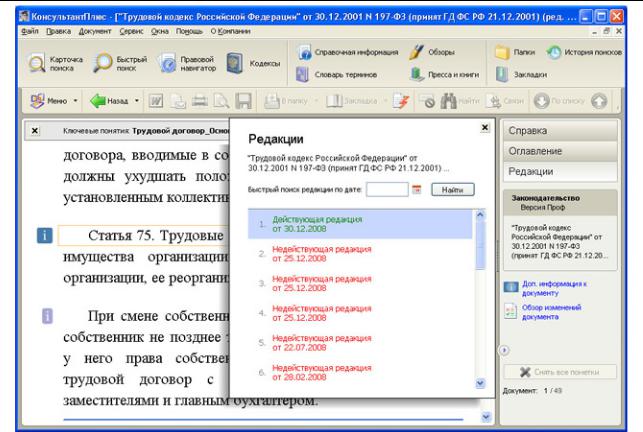643x432 pixels.
Task: Set a Закладка on document
Action: [x=352, y=101]
